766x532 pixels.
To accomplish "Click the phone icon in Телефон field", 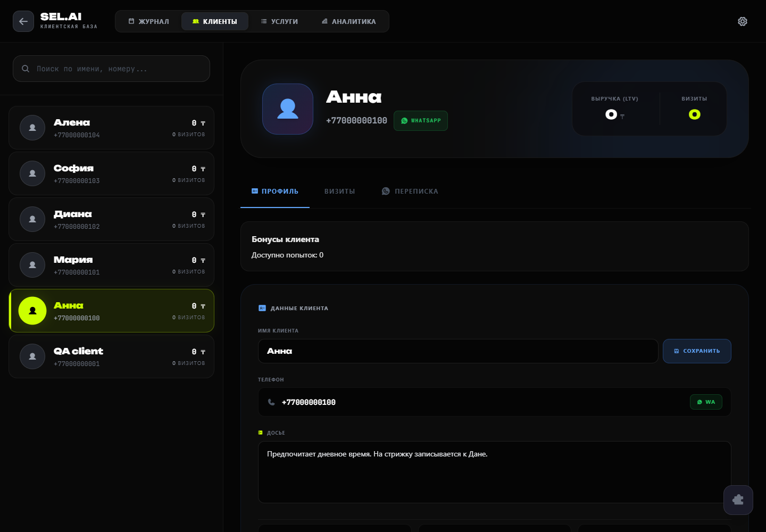I will pyautogui.click(x=271, y=402).
